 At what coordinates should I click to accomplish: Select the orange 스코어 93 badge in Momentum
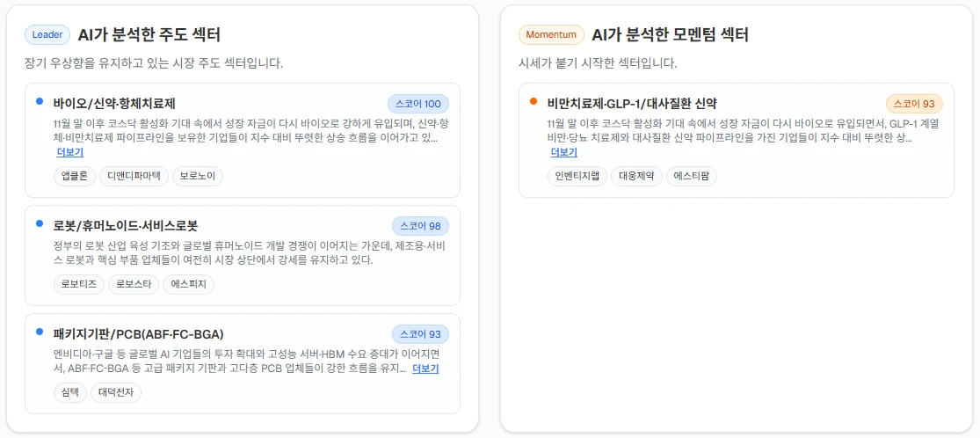(914, 103)
